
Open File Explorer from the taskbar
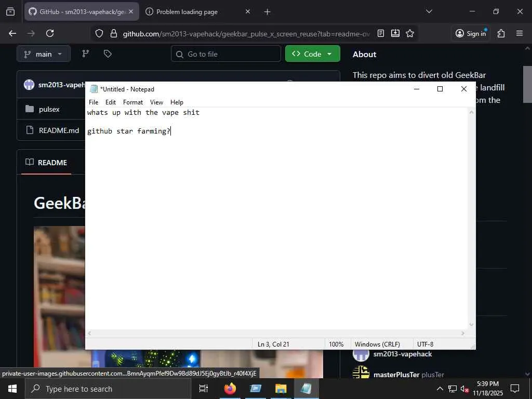[x=281, y=389]
